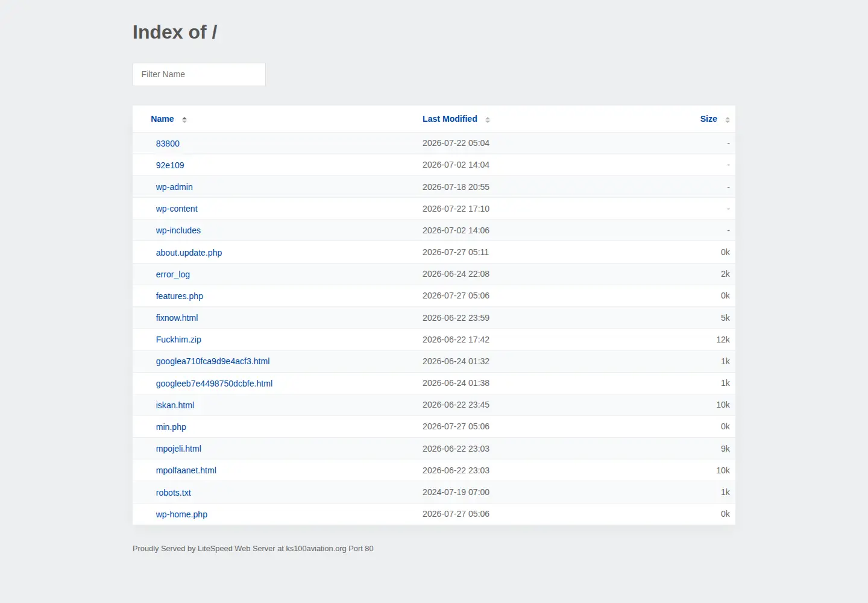Open googleeb7e4498750dcbfe.html file

pos(214,384)
